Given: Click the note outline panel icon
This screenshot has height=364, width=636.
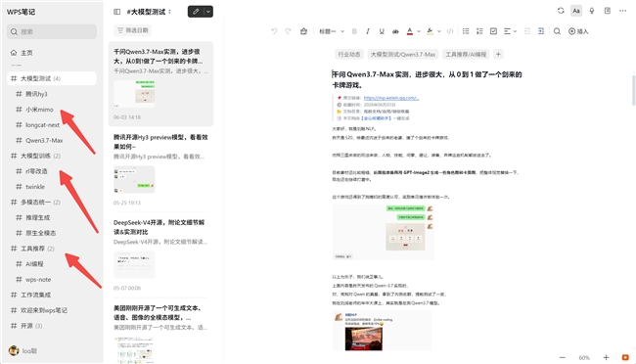Looking at the screenshot, I should [608, 11].
